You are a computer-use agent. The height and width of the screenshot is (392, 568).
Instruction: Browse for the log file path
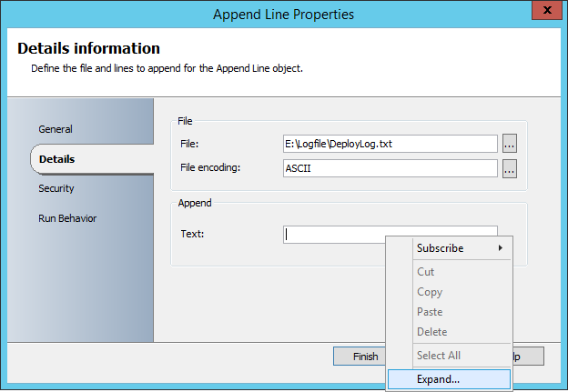pos(510,144)
